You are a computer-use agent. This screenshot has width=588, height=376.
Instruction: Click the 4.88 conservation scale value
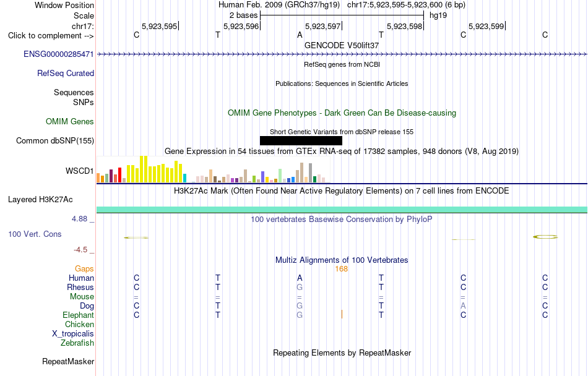79,219
